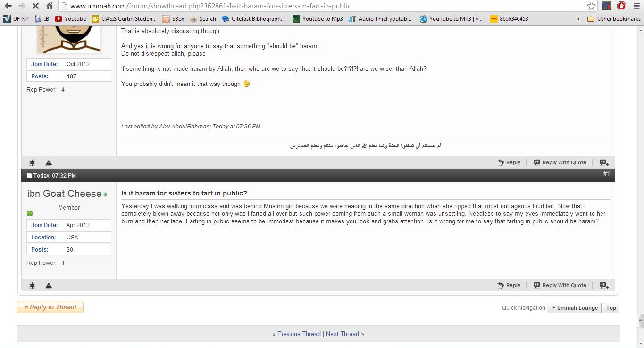The width and height of the screenshot is (644, 348).
Task: Go to Next Thread link
Action: (343, 334)
